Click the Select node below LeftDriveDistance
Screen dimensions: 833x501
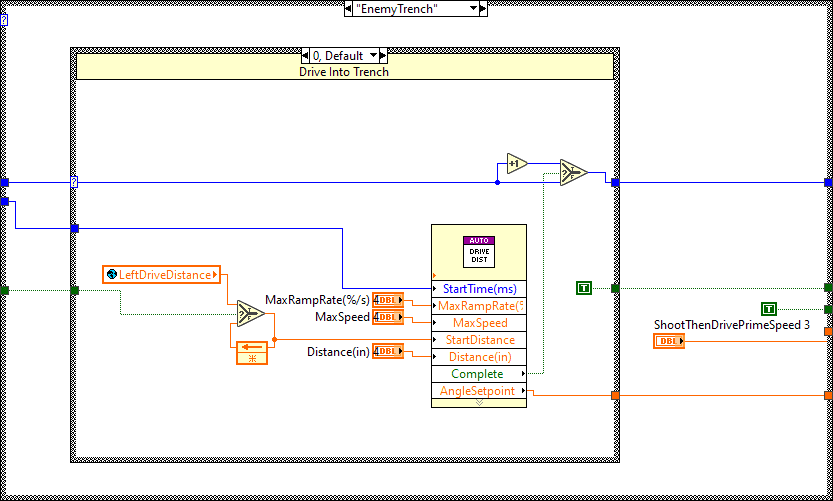(x=246, y=314)
